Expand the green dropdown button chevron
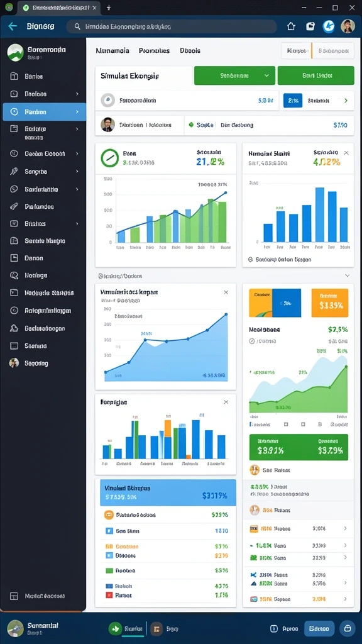The image size is (362, 644). (266, 75)
